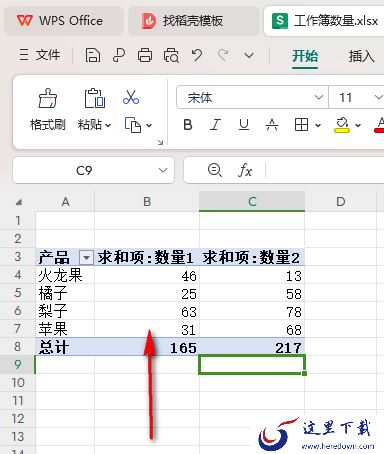Image resolution: width=384 pixels, height=454 pixels.
Task: Expand the Name Box dropdown
Action: (163, 170)
